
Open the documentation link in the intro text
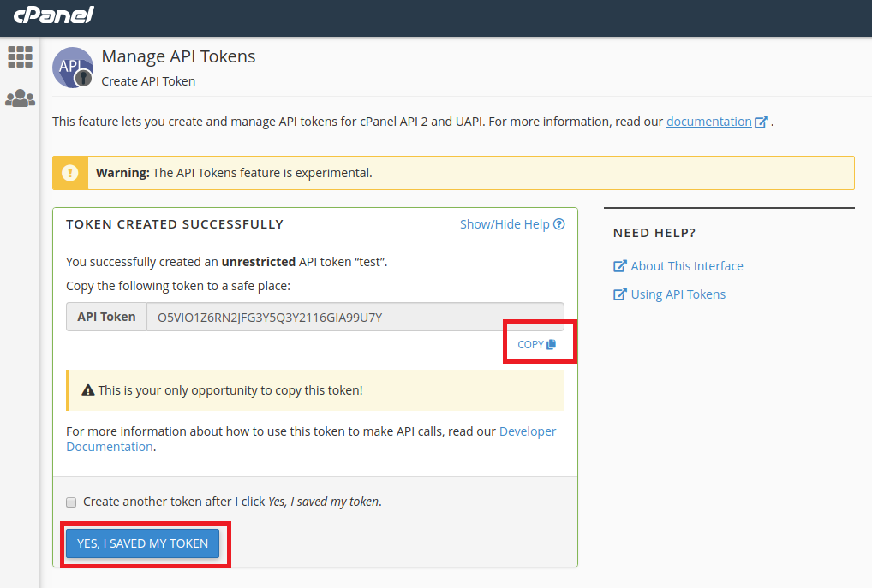click(709, 121)
